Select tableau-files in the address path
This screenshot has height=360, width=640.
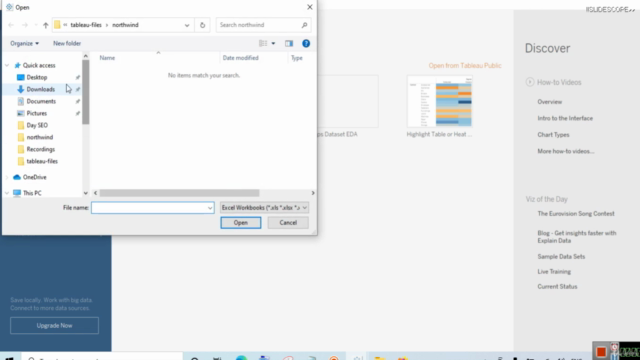click(x=86, y=25)
